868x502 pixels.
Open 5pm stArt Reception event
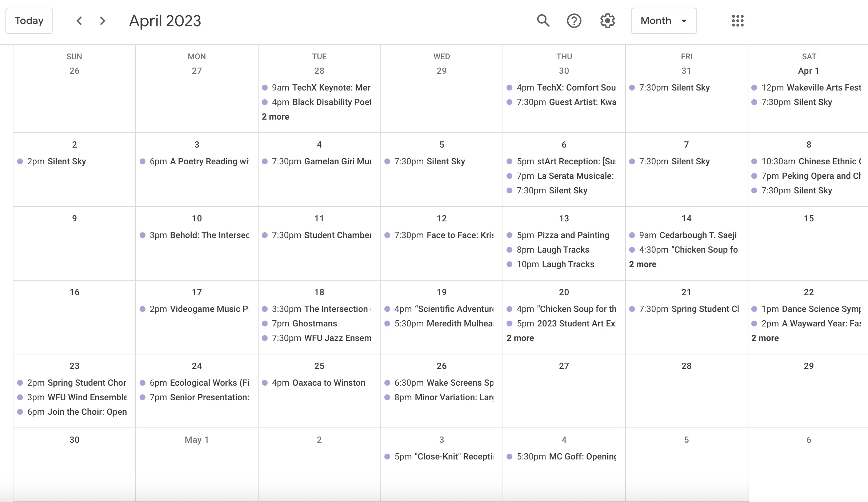[x=561, y=161]
